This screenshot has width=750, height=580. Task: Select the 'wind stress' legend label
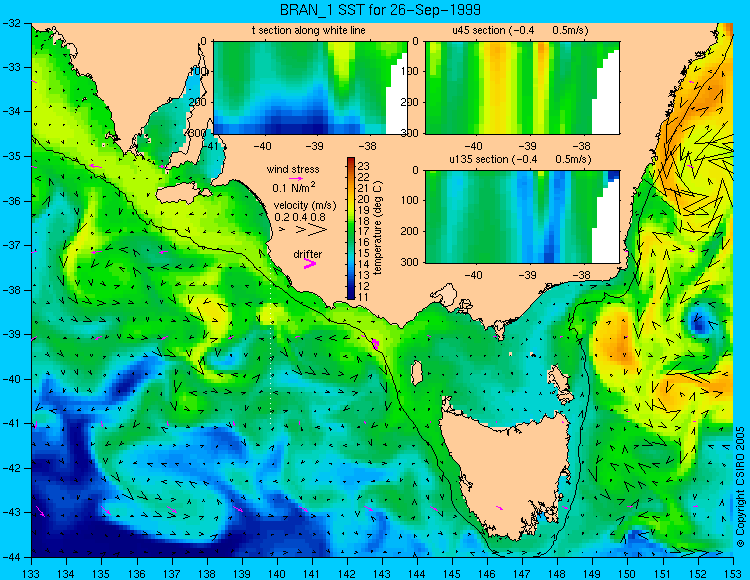pyautogui.click(x=293, y=169)
